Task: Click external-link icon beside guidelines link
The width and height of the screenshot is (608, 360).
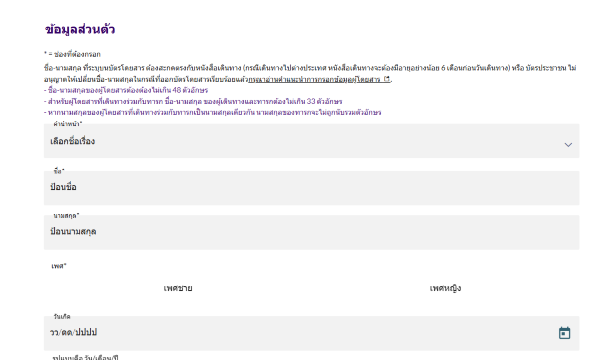Action: [x=387, y=79]
